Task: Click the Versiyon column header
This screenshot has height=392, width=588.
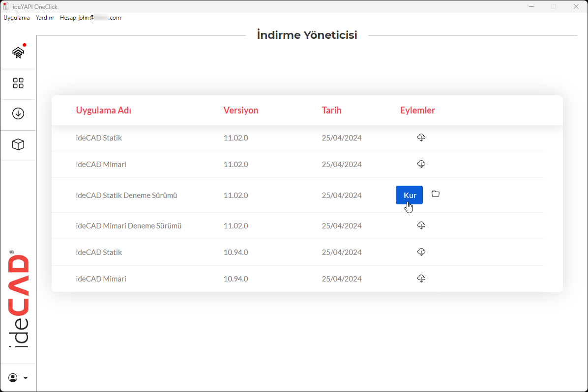Action: pyautogui.click(x=240, y=111)
